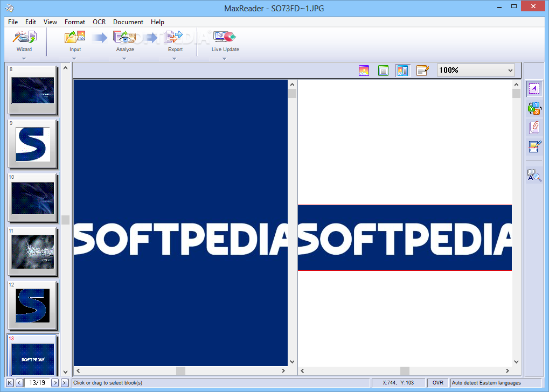549x392 pixels.
Task: Go to the first page button
Action: 10,383
